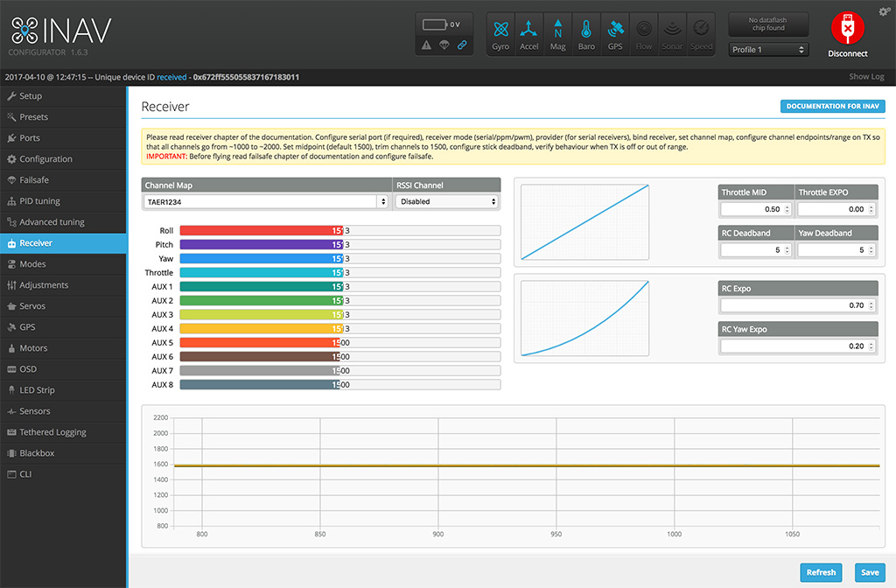Click the red Disconnect USB icon
The image size is (896, 588).
click(x=848, y=30)
